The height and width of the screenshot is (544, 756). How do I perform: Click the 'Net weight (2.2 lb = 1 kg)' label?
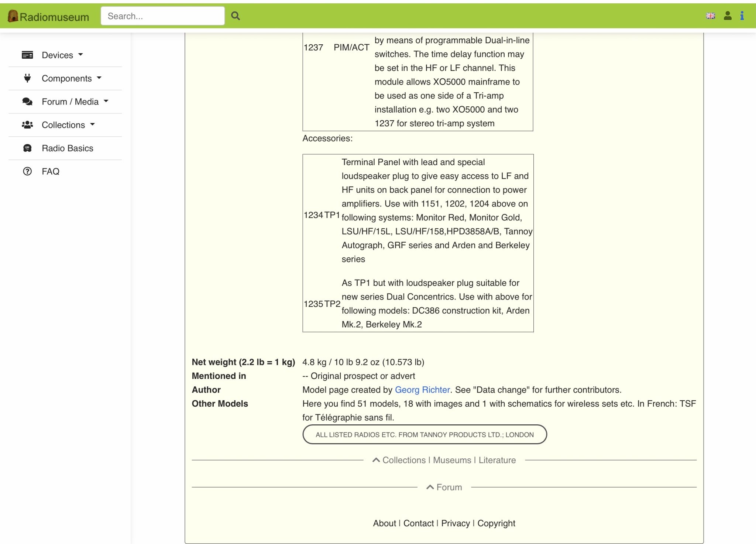tap(243, 362)
